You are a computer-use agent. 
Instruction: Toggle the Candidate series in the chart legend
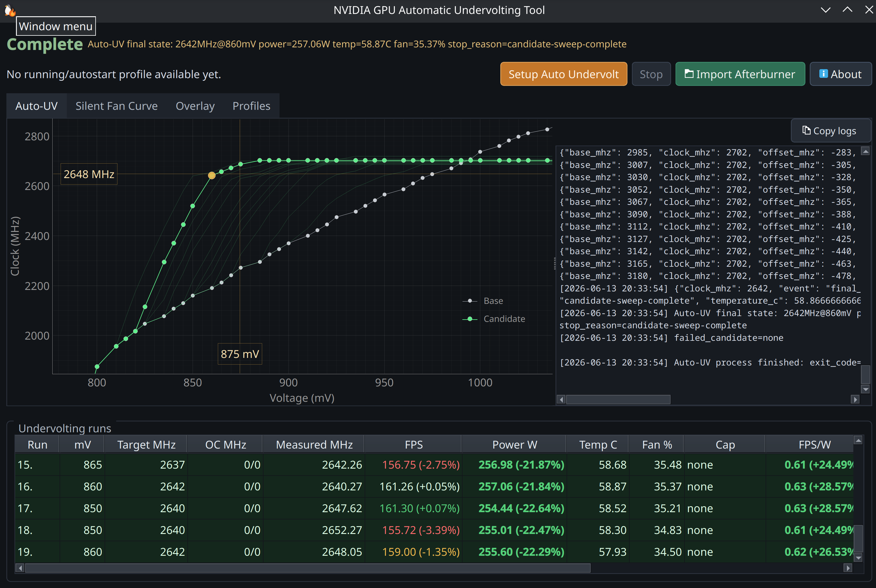(x=494, y=319)
